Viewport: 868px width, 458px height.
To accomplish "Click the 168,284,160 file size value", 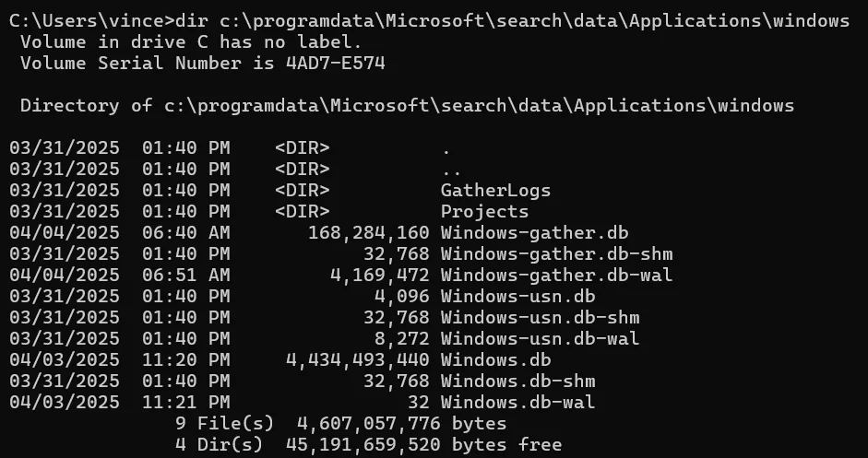I will coord(369,233).
